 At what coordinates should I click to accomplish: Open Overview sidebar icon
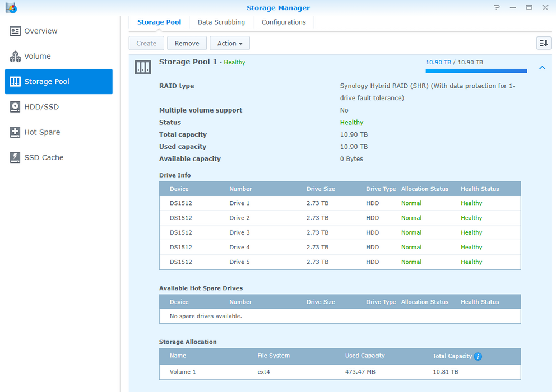pyautogui.click(x=15, y=31)
